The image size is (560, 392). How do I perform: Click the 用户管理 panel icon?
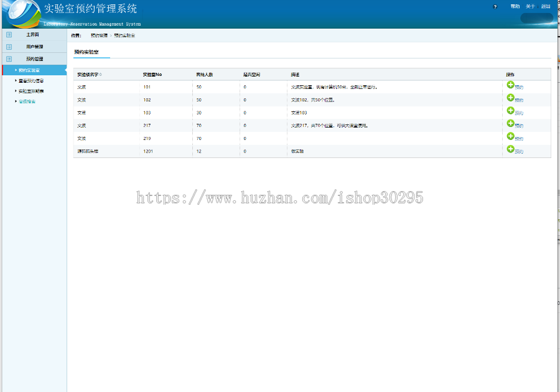click(x=8, y=46)
